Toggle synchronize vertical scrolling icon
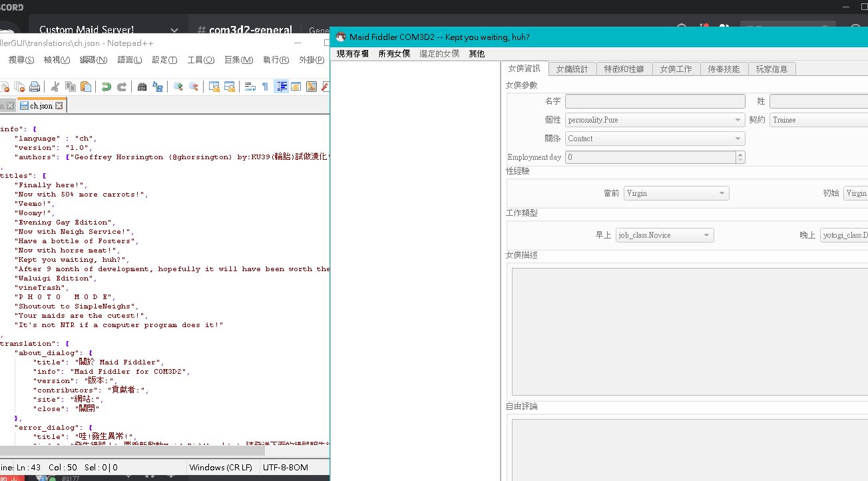This screenshot has height=481, width=868. coord(214,87)
